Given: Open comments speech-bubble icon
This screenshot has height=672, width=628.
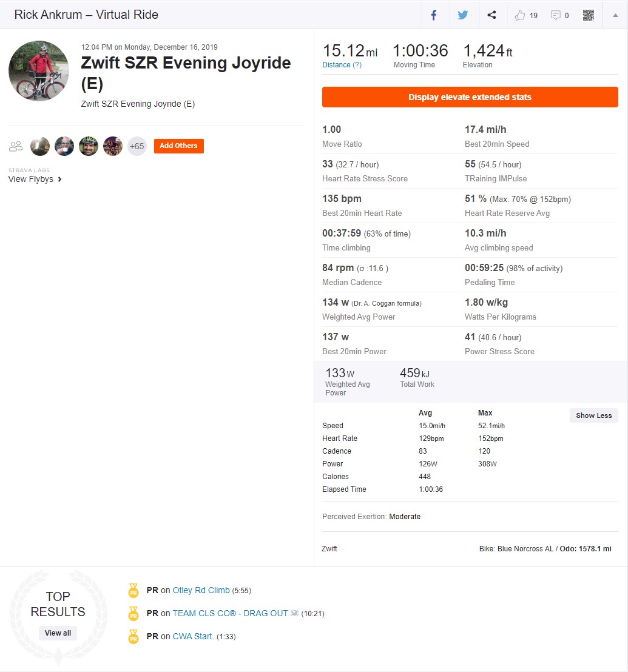Looking at the screenshot, I should click(555, 15).
